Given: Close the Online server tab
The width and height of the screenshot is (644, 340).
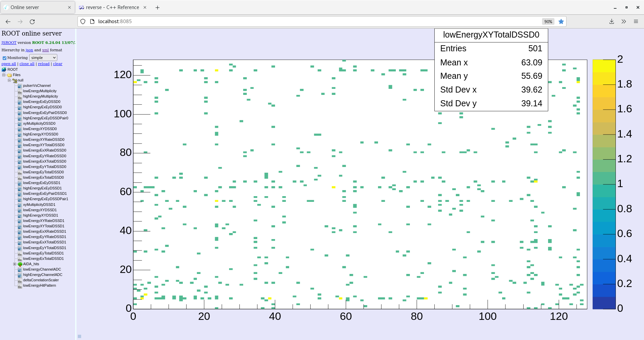Looking at the screenshot, I should click(69, 7).
